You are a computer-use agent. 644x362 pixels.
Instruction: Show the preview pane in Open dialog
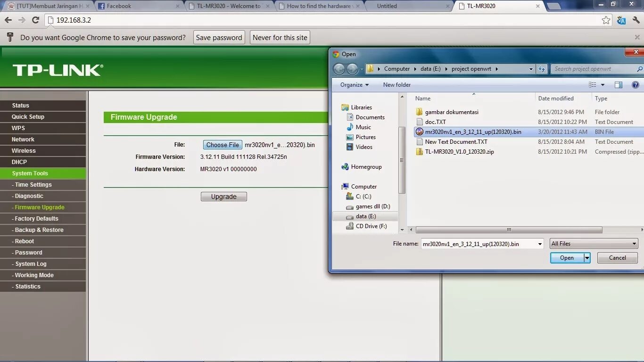coord(619,85)
